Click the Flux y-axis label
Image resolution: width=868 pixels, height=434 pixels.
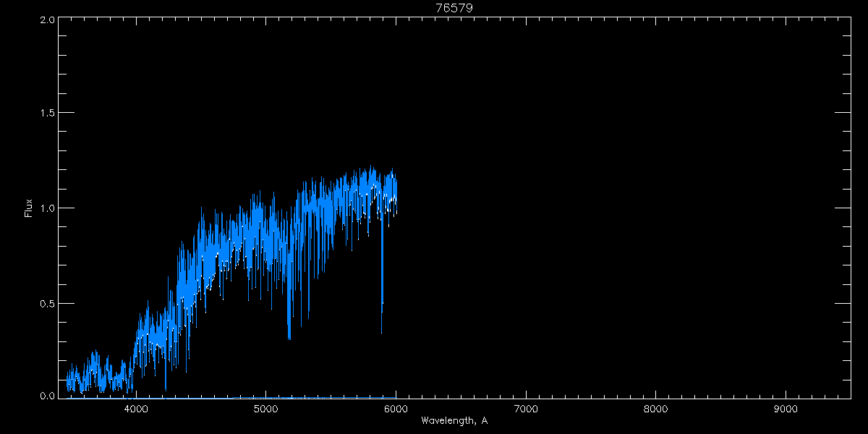point(29,208)
